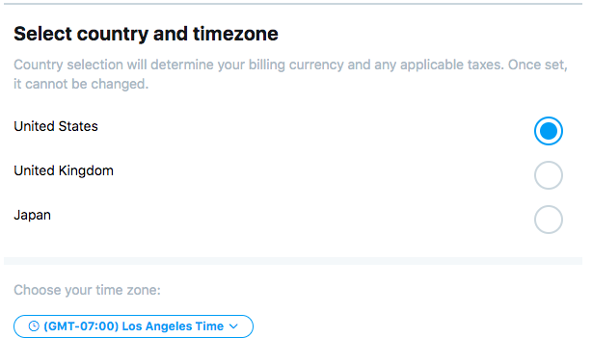Image resolution: width=592 pixels, height=364 pixels.
Task: Select the United States radio button
Action: (x=549, y=131)
